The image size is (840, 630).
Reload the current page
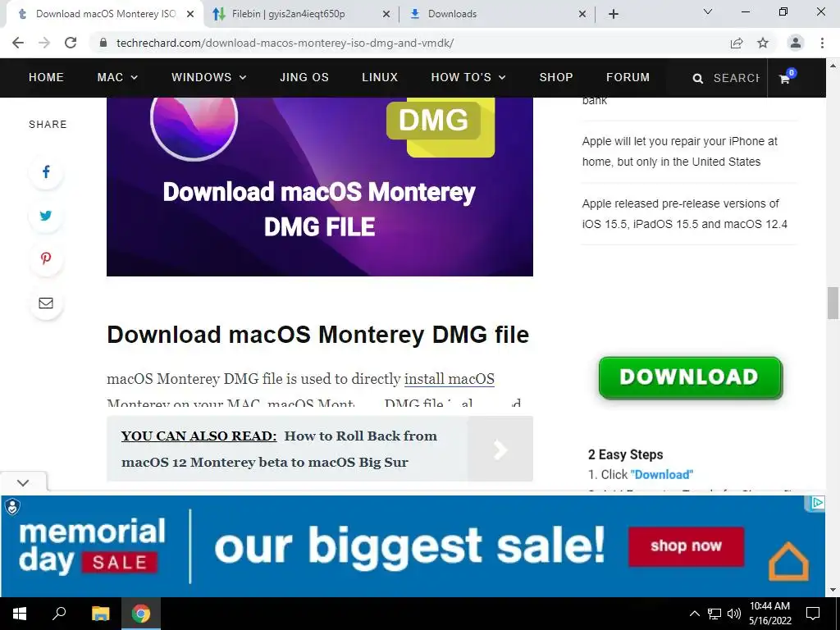[71, 43]
